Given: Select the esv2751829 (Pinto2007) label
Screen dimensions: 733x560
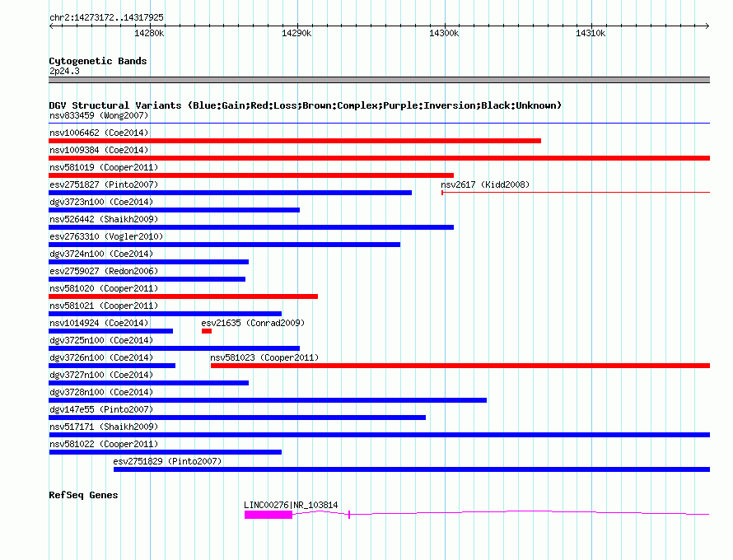Looking at the screenshot, I should 167,461.
